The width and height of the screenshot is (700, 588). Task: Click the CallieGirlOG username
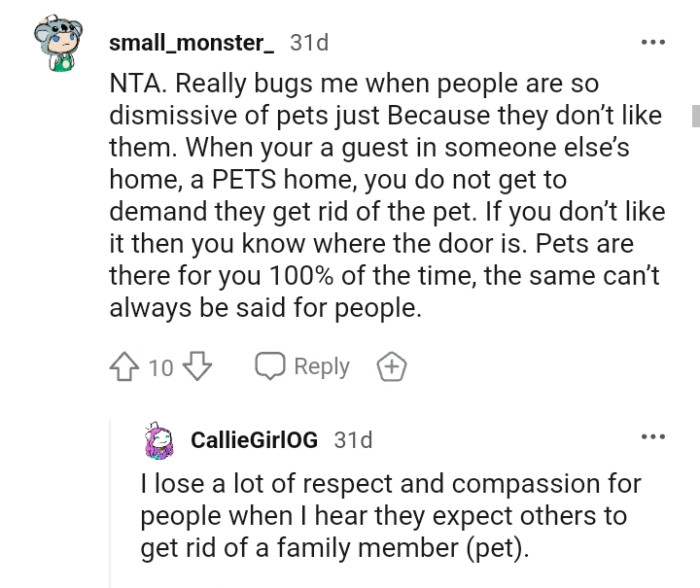coord(254,440)
